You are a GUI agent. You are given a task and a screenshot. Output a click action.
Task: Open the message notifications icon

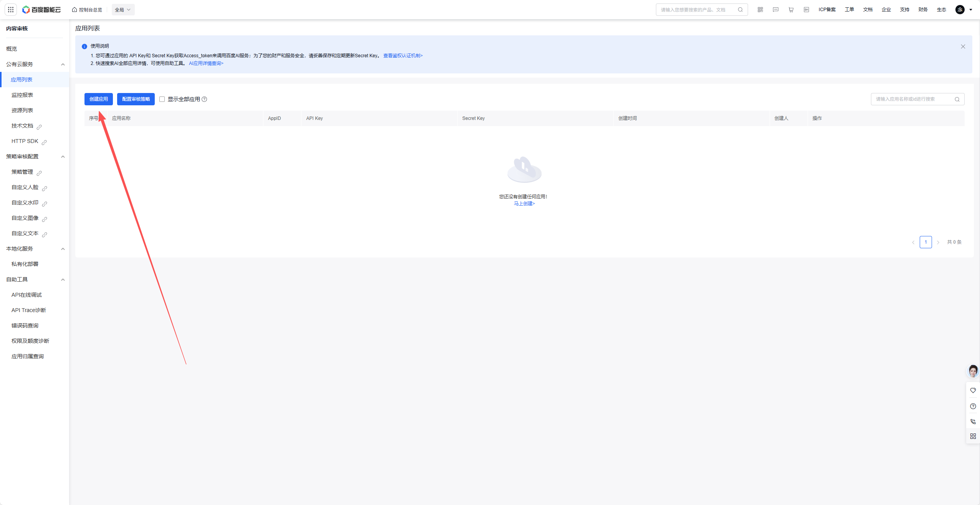coord(776,10)
